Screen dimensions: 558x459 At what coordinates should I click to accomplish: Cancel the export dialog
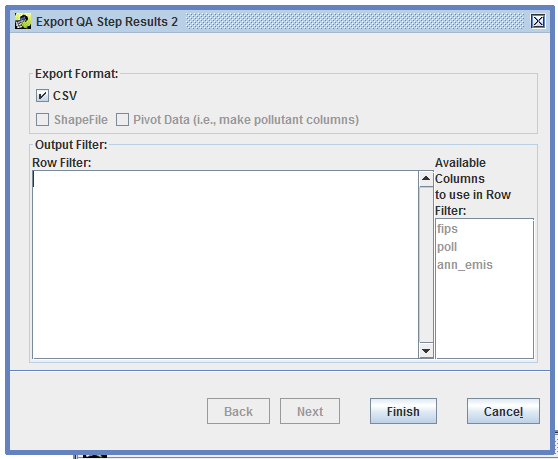[x=503, y=411]
